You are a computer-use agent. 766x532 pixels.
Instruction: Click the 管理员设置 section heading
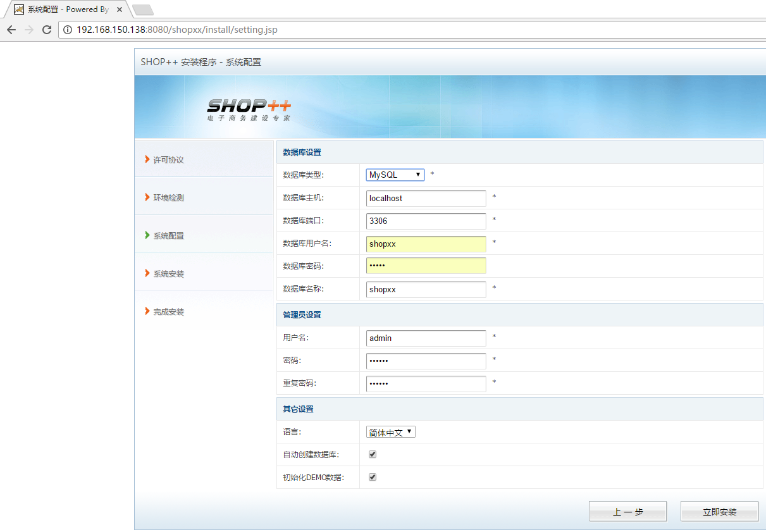pyautogui.click(x=302, y=315)
